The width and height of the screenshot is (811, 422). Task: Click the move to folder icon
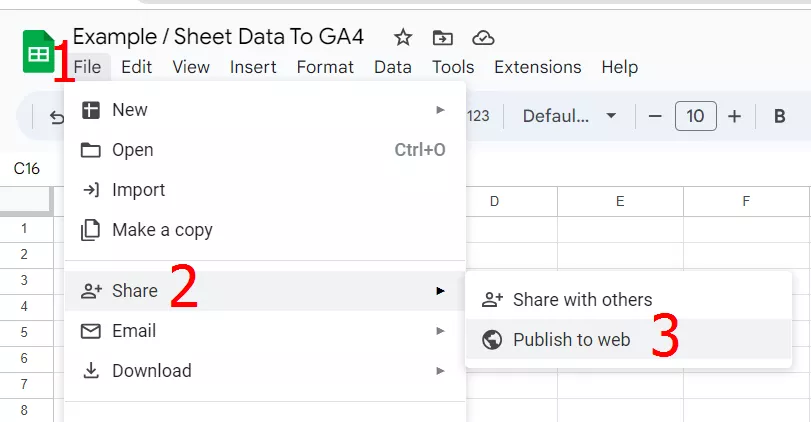coord(442,38)
